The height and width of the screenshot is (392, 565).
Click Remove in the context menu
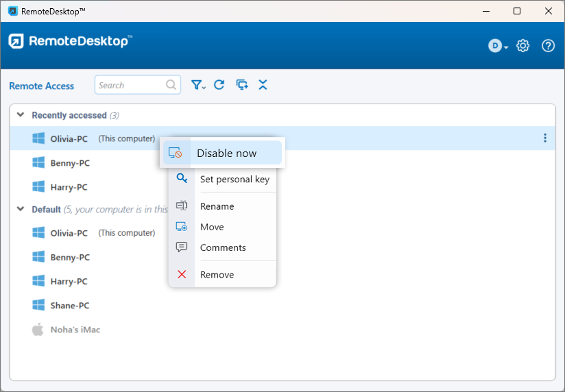217,275
